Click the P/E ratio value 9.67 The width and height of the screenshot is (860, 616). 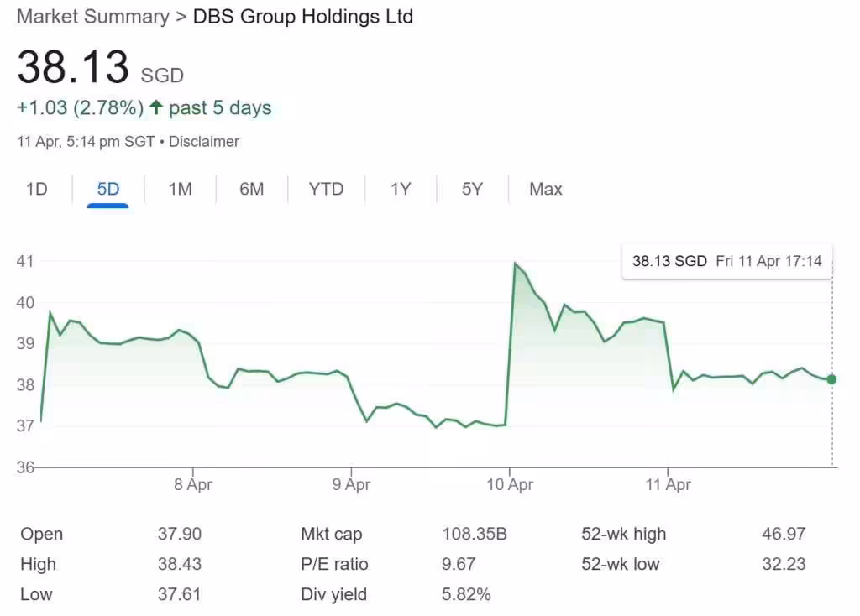(x=454, y=564)
